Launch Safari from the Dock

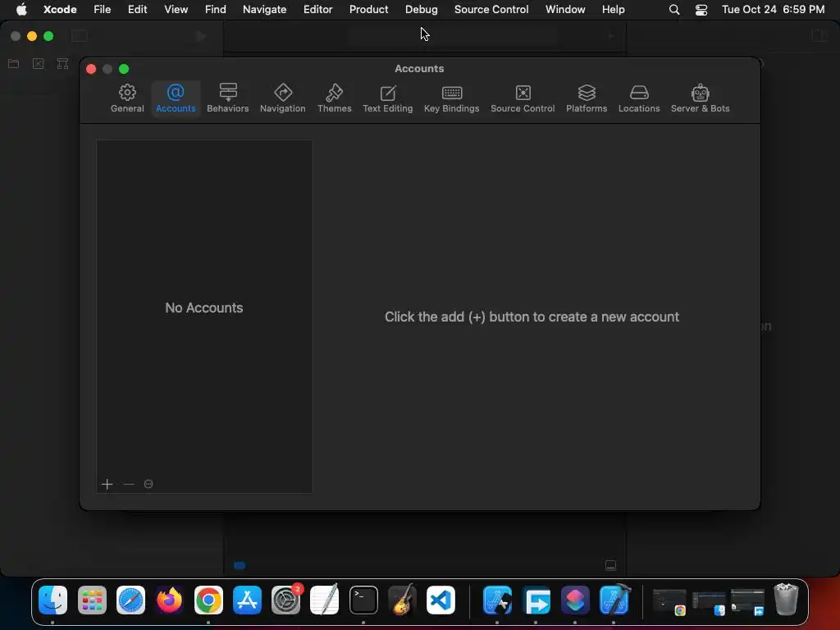(x=130, y=600)
